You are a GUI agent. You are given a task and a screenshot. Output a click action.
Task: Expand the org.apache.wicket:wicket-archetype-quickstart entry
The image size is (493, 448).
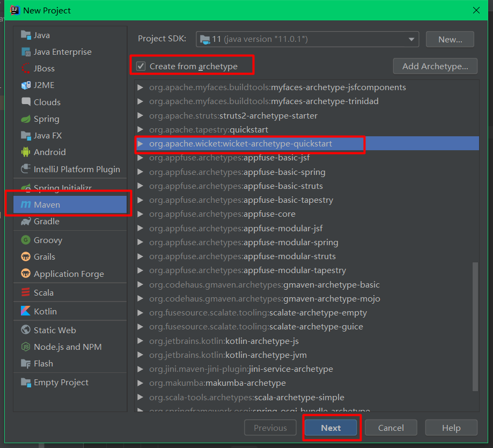[141, 144]
